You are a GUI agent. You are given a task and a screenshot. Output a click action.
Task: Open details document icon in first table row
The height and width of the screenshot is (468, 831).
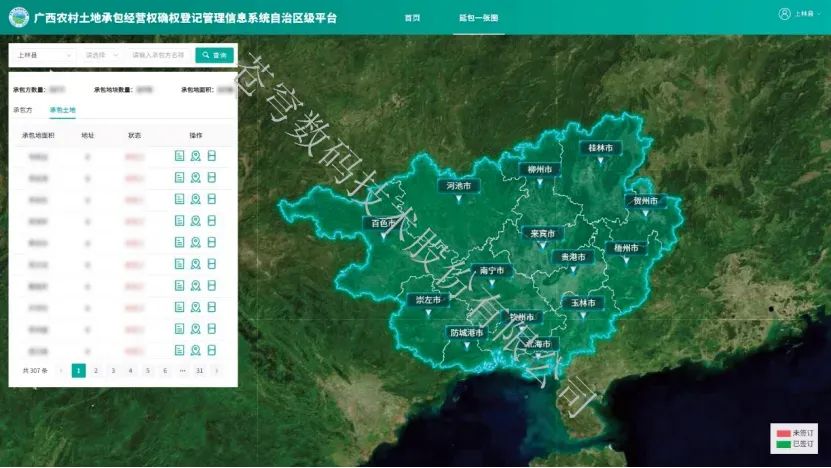coord(180,156)
